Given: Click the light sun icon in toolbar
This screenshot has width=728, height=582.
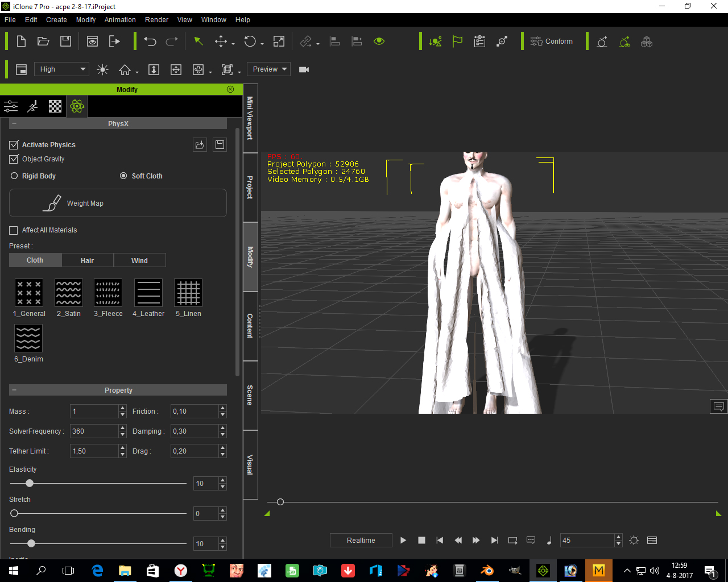Looking at the screenshot, I should [x=102, y=69].
